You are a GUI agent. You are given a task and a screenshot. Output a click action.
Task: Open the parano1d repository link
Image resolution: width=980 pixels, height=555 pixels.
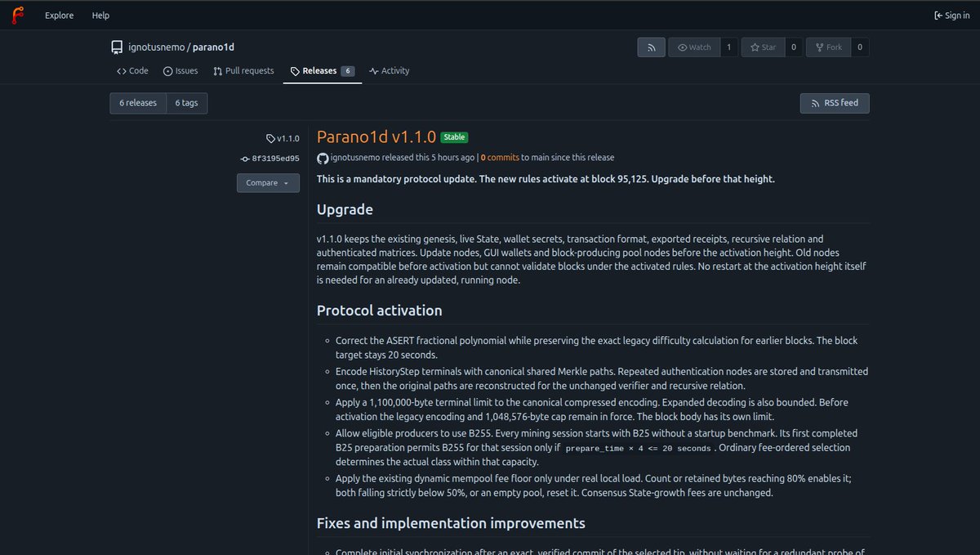tap(213, 47)
